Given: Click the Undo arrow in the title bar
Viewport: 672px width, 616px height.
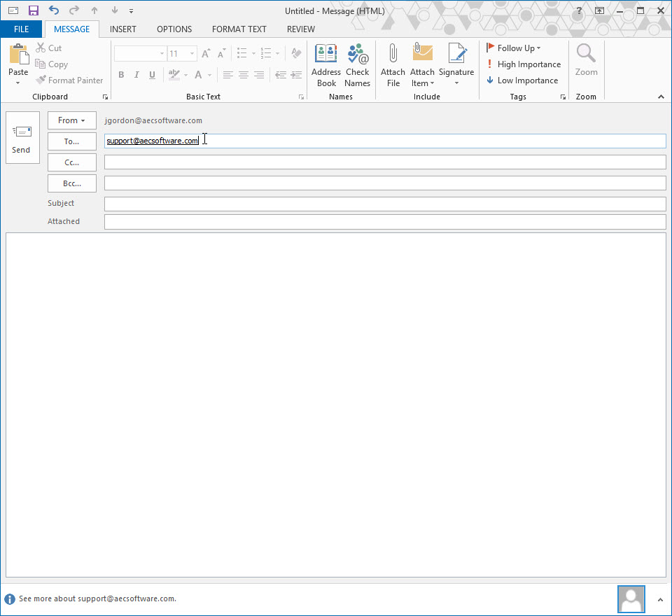Looking at the screenshot, I should [53, 10].
